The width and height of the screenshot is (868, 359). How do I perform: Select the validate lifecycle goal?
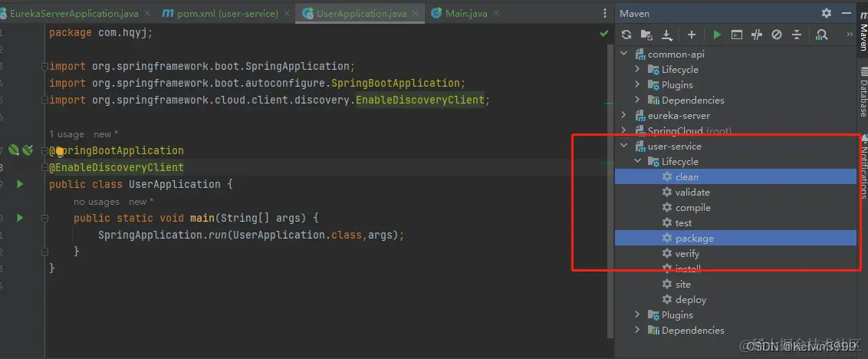735,193
